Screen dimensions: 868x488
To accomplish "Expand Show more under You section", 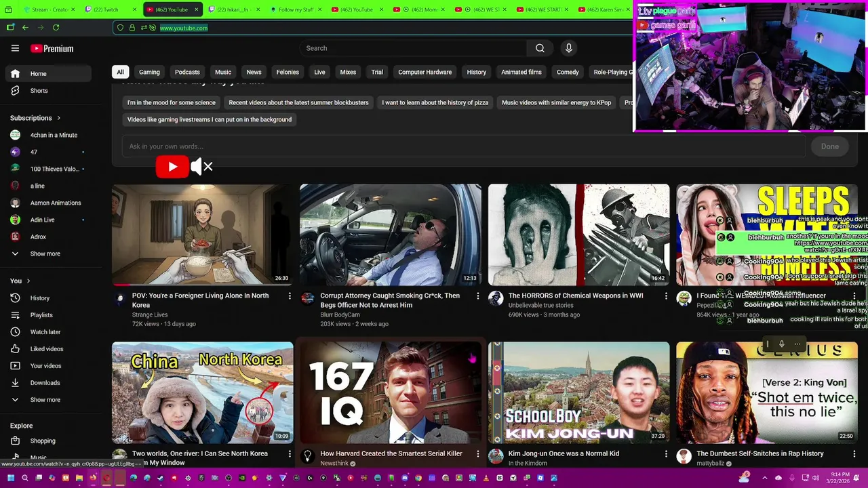I will (47, 400).
